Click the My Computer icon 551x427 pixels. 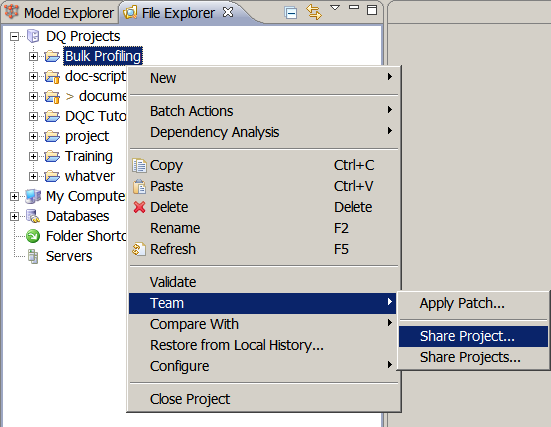[x=33, y=196]
